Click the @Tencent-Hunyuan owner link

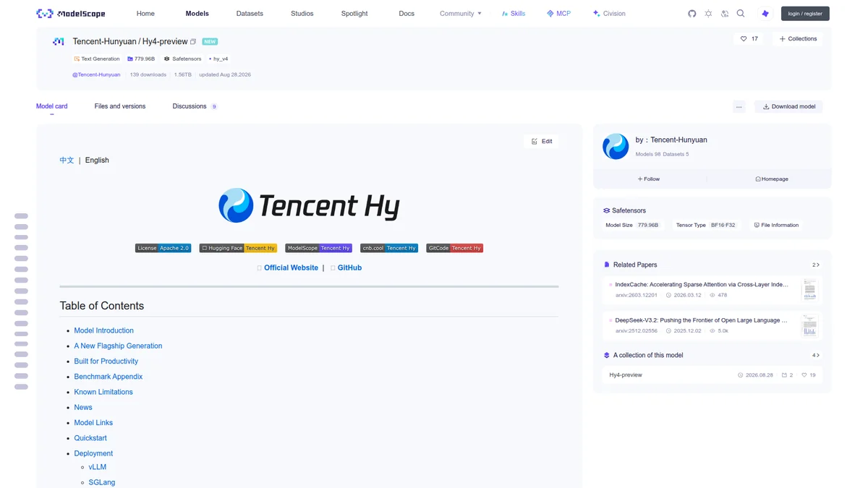point(96,74)
